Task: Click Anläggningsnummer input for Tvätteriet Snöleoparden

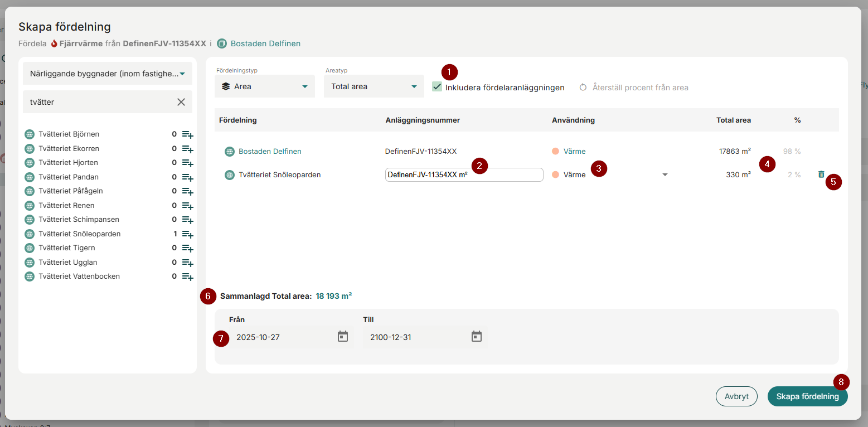Action: [464, 175]
